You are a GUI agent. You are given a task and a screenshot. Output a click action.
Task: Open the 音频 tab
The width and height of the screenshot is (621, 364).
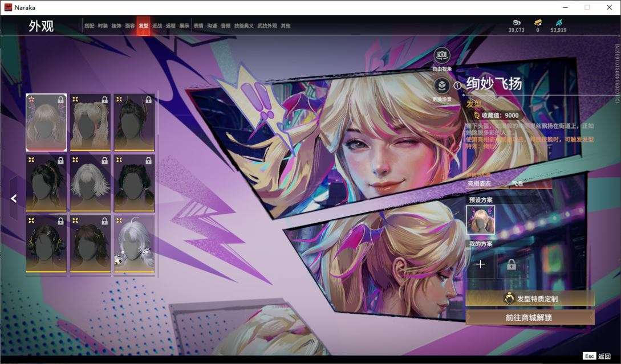pos(226,26)
